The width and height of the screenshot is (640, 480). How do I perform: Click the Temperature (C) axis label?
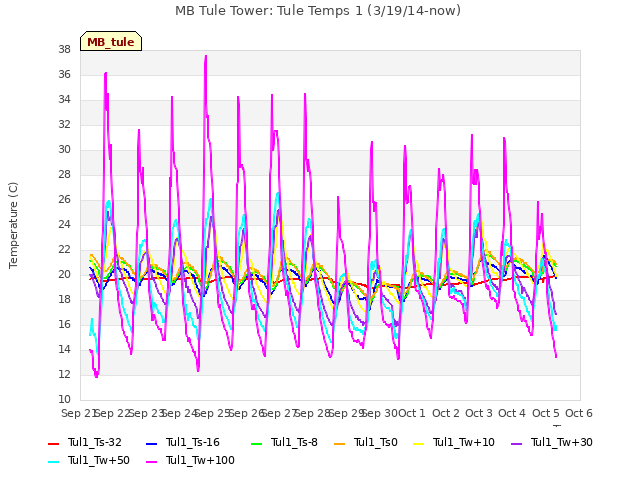click(x=13, y=225)
